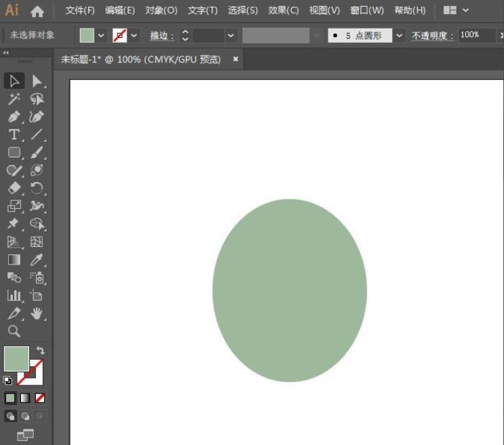
Task: Pick the Eyedropper tool
Action: coord(37,260)
